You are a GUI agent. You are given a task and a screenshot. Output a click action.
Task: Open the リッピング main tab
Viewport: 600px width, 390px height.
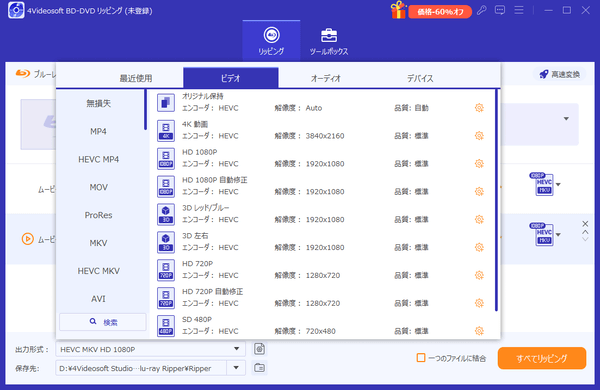coord(271,41)
